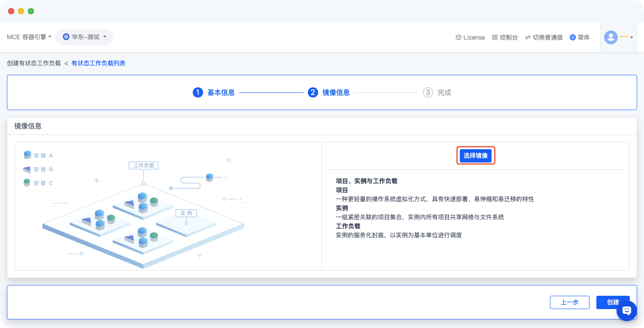Click the 选择镜像 button

click(x=475, y=156)
